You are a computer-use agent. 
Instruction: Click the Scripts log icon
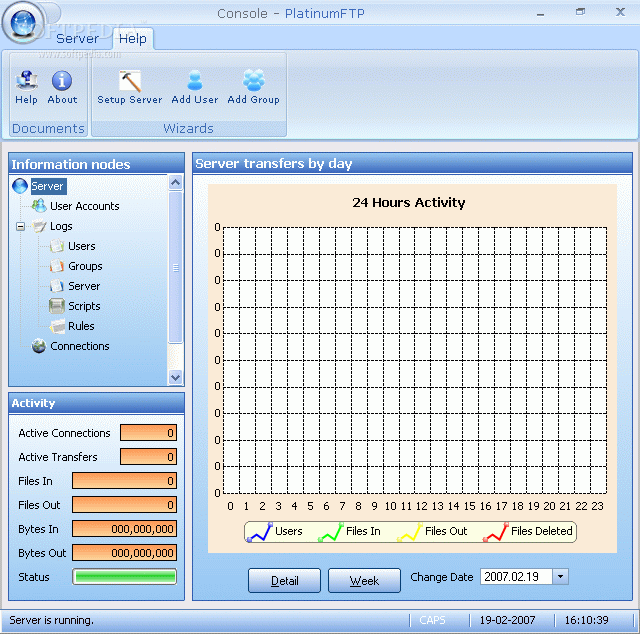pyautogui.click(x=57, y=306)
